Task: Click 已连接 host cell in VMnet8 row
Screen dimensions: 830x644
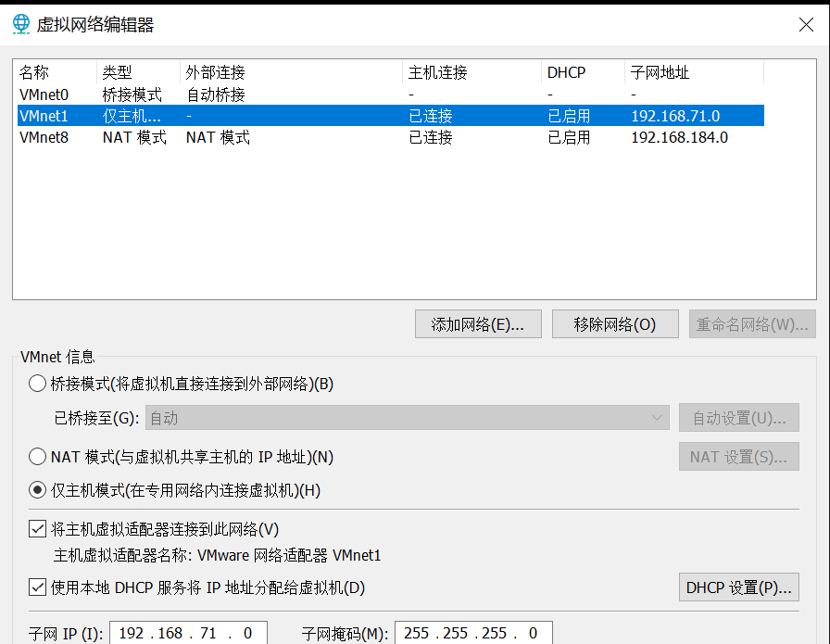Action: point(431,138)
